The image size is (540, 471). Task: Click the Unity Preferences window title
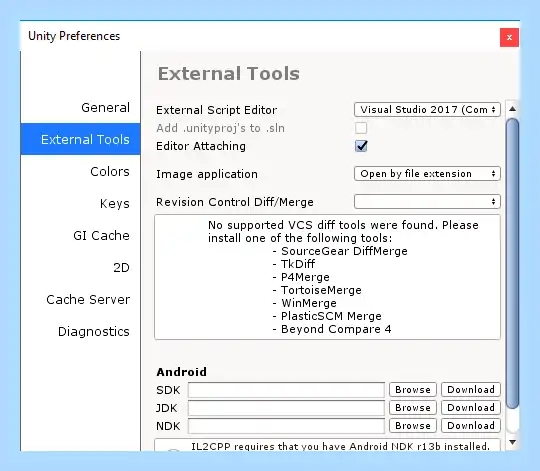pos(74,36)
